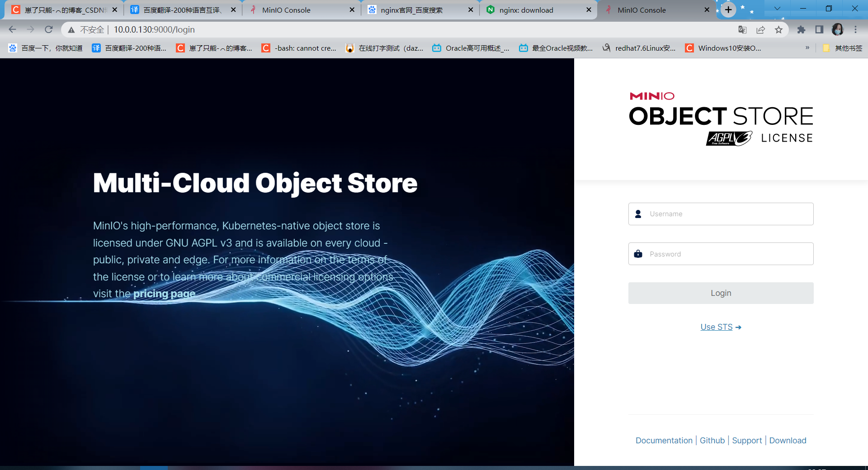Click the Username input field
This screenshot has height=470, width=868.
coord(721,214)
